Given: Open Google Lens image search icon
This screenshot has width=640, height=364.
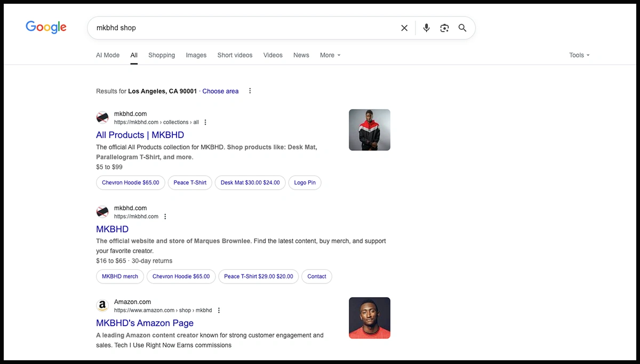Looking at the screenshot, I should point(444,28).
